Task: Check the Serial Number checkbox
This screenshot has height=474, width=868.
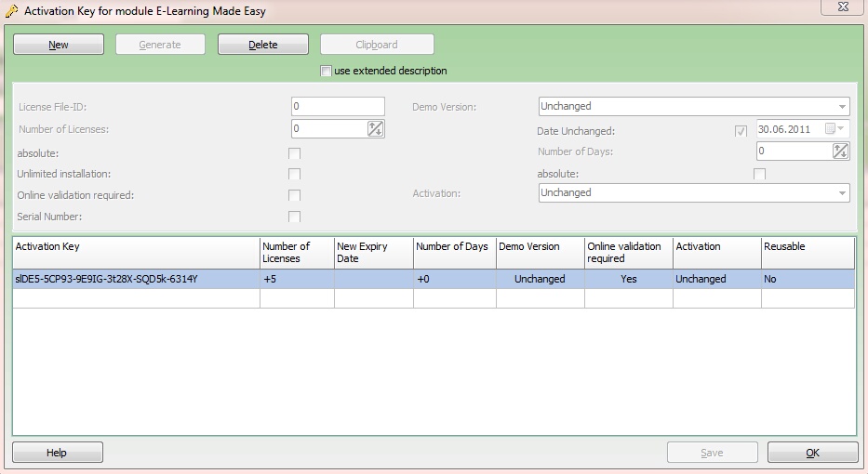Action: [294, 217]
